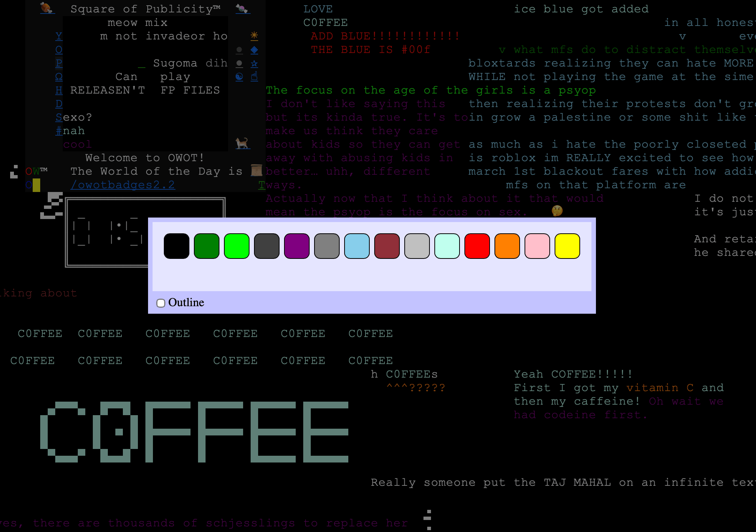This screenshot has width=756, height=532.
Task: Click the blue diamond symbol link
Action: tap(254, 50)
